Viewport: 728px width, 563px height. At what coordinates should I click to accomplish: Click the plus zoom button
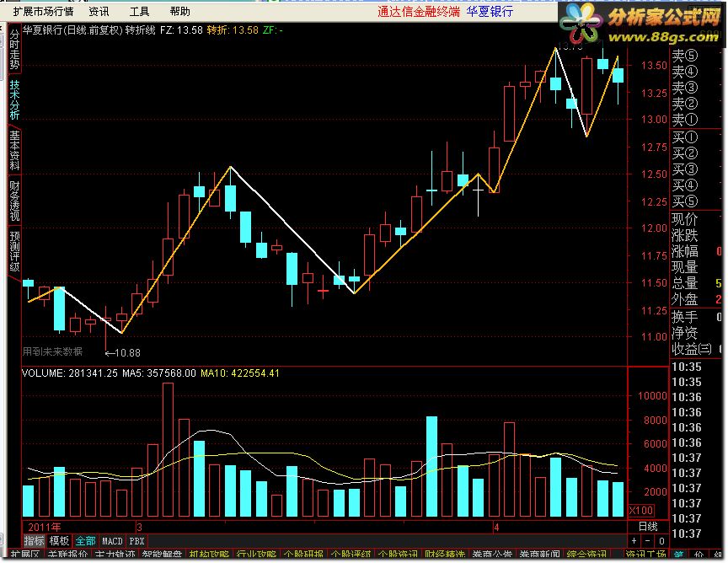[634, 541]
